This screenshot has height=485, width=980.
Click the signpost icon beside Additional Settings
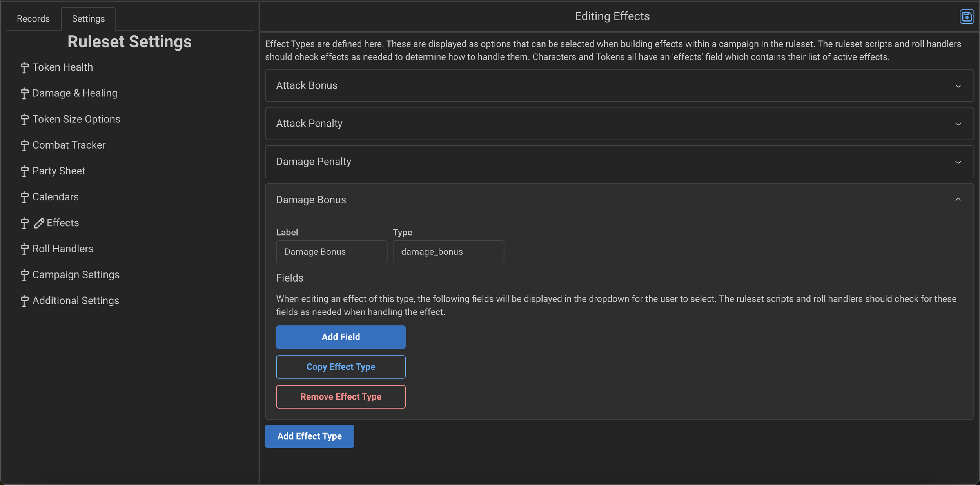[24, 300]
